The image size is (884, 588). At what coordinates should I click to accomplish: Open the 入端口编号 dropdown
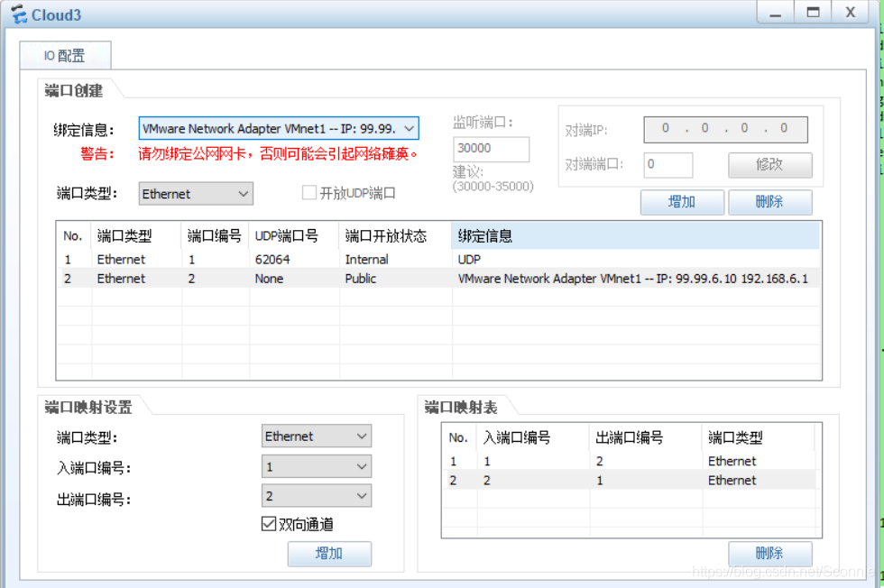click(x=317, y=467)
